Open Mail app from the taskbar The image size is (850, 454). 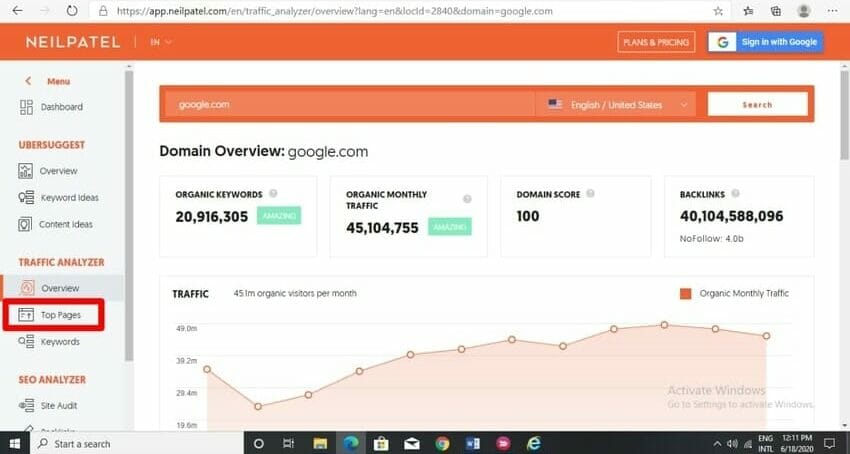411,444
